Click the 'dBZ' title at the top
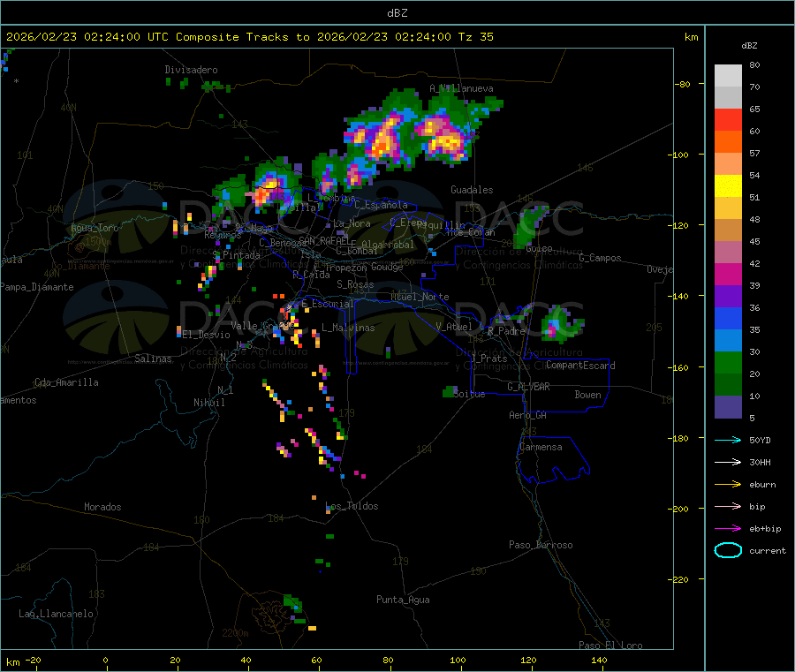 coord(397,13)
